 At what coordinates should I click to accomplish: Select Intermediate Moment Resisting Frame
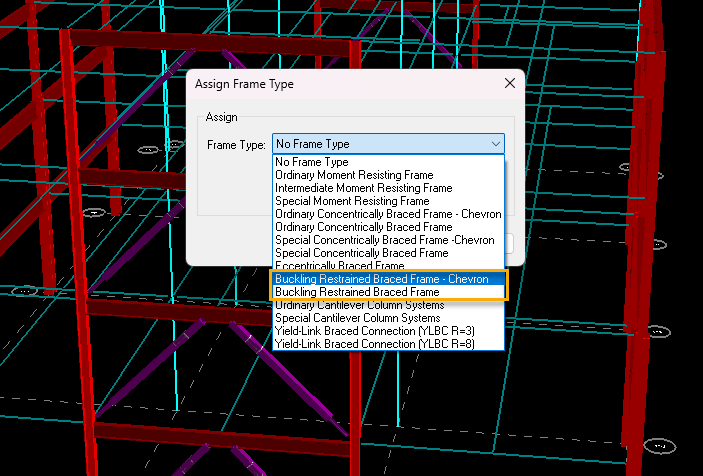pyautogui.click(x=364, y=188)
